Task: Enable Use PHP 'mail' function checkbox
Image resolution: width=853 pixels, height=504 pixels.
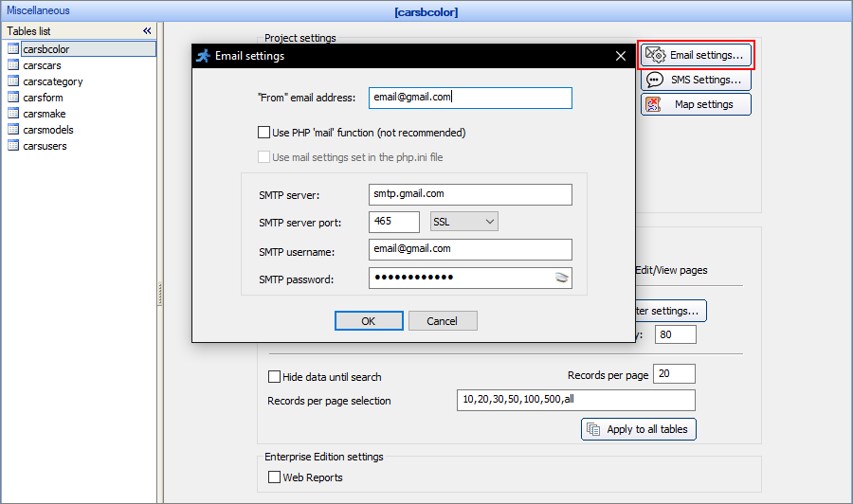Action: 263,133
